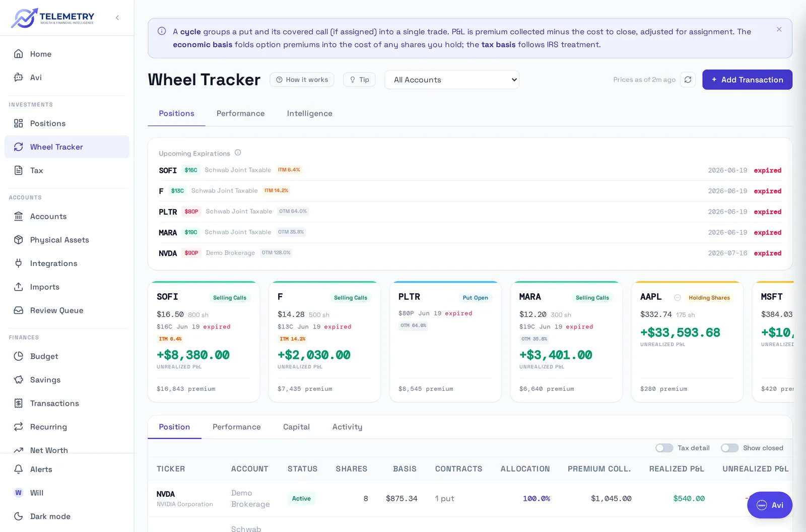This screenshot has height=532, width=806.
Task: Open the Avi assistant sidebar icon
Action: pos(19,78)
